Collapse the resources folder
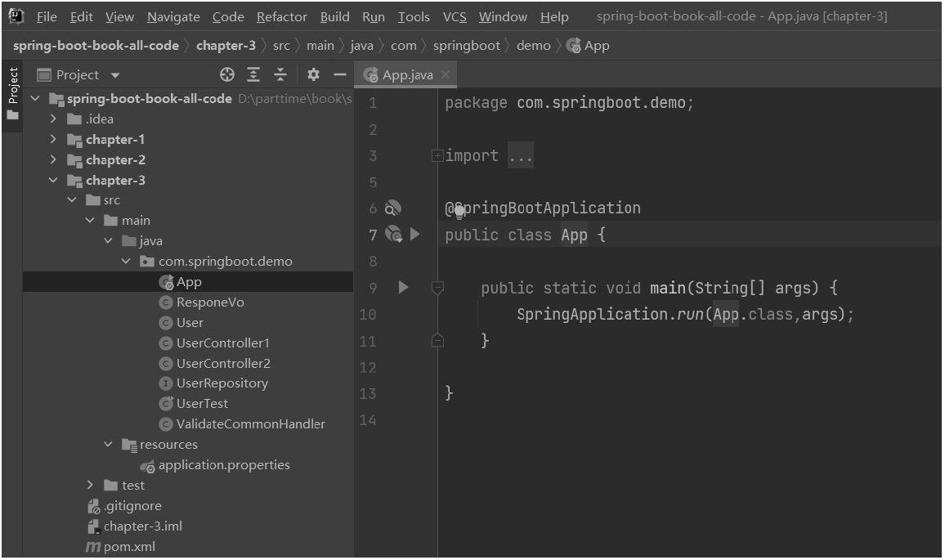The image size is (945, 560). pyautogui.click(x=109, y=444)
